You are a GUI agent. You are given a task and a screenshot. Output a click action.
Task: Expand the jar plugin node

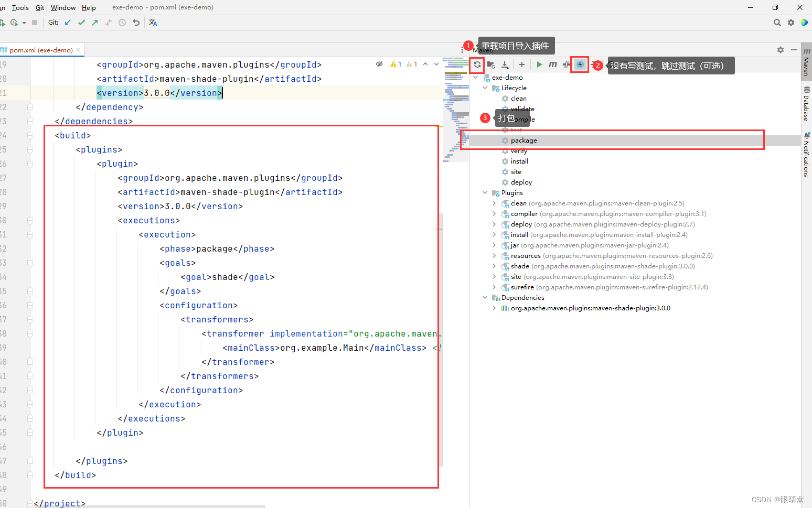(x=494, y=245)
